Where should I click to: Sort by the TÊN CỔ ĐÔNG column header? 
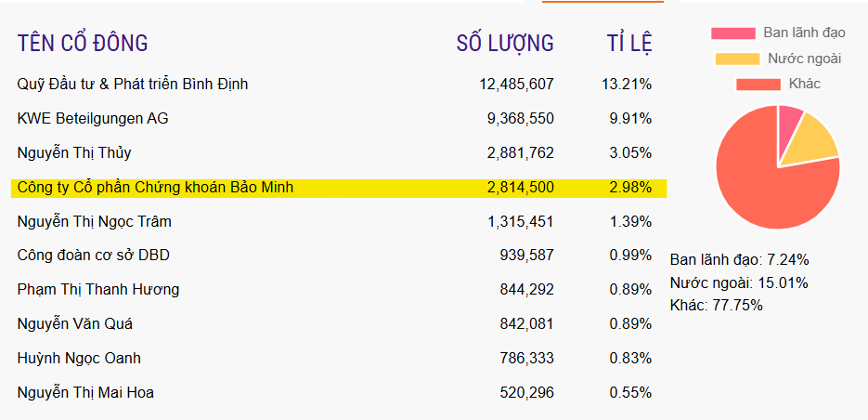(x=83, y=43)
